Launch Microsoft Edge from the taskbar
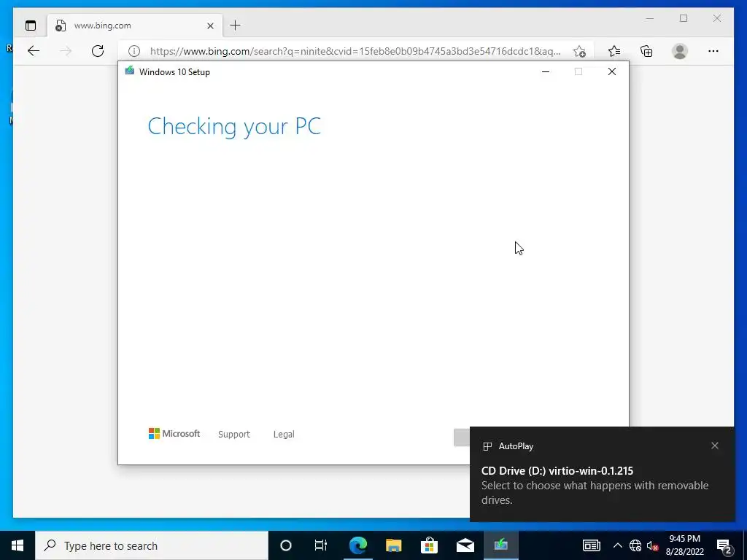 pos(357,545)
